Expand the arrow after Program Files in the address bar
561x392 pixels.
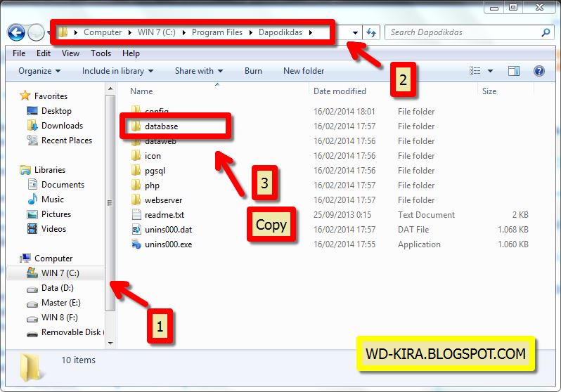click(x=250, y=32)
